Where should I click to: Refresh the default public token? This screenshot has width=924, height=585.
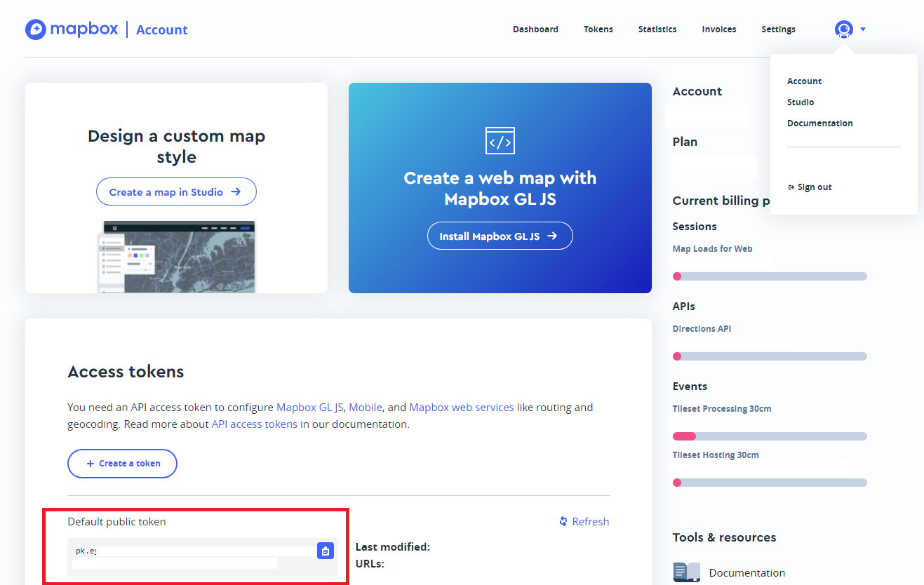click(584, 521)
